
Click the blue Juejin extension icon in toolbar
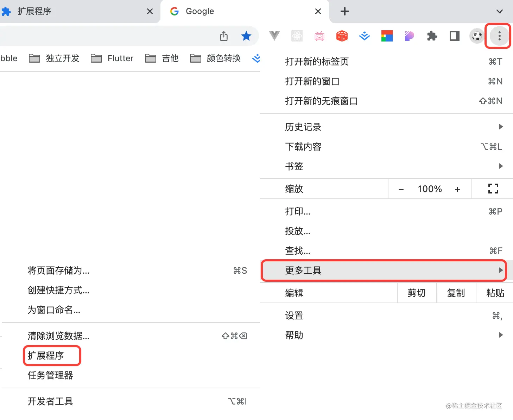pyautogui.click(x=365, y=36)
